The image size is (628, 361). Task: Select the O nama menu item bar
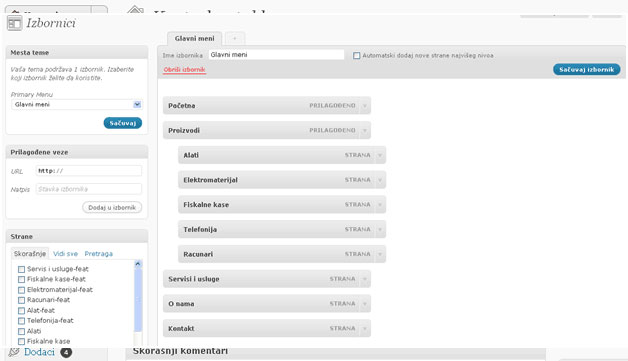pyautogui.click(x=267, y=304)
